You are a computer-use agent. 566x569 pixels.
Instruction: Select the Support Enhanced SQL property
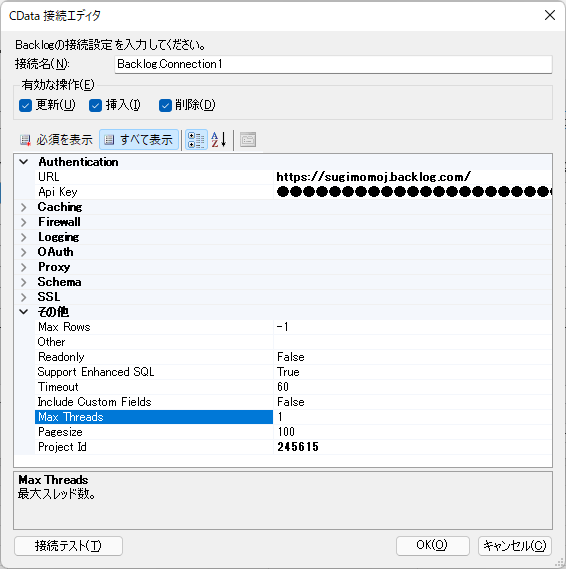(x=154, y=372)
